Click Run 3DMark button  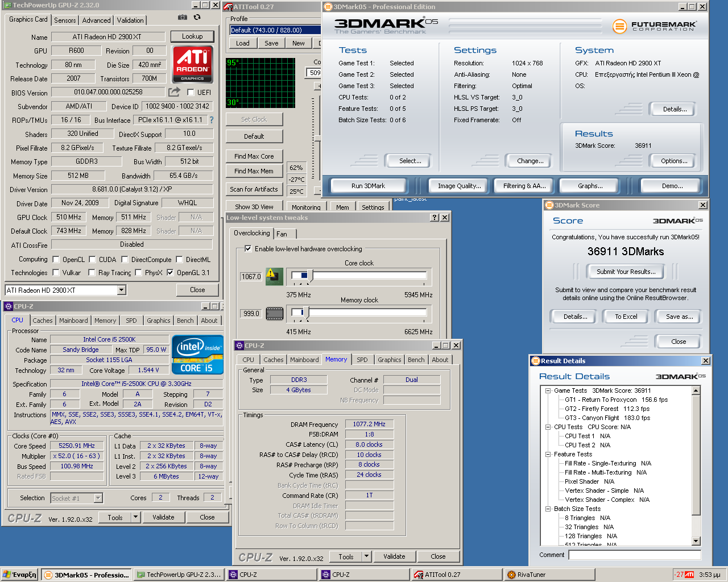coord(369,186)
